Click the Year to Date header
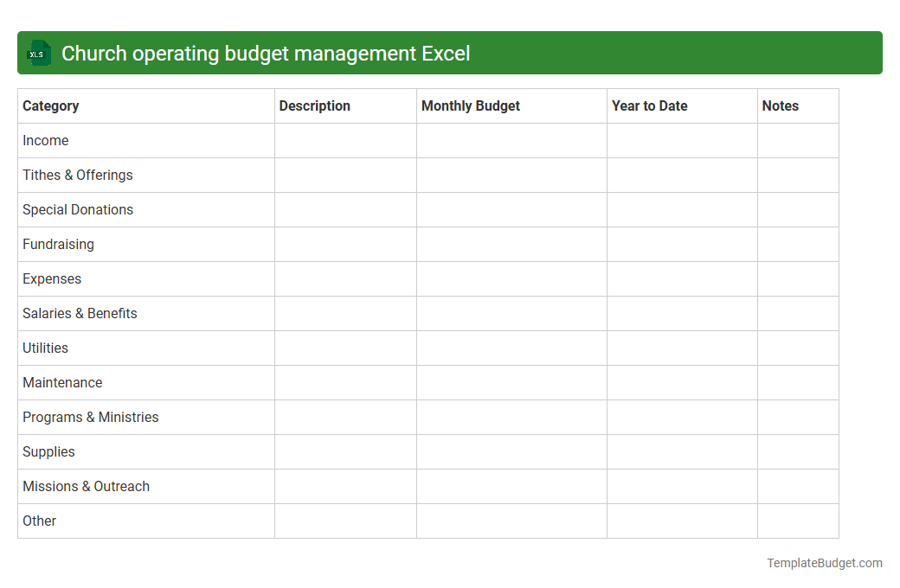Screen dimensions: 900x588 tap(649, 105)
